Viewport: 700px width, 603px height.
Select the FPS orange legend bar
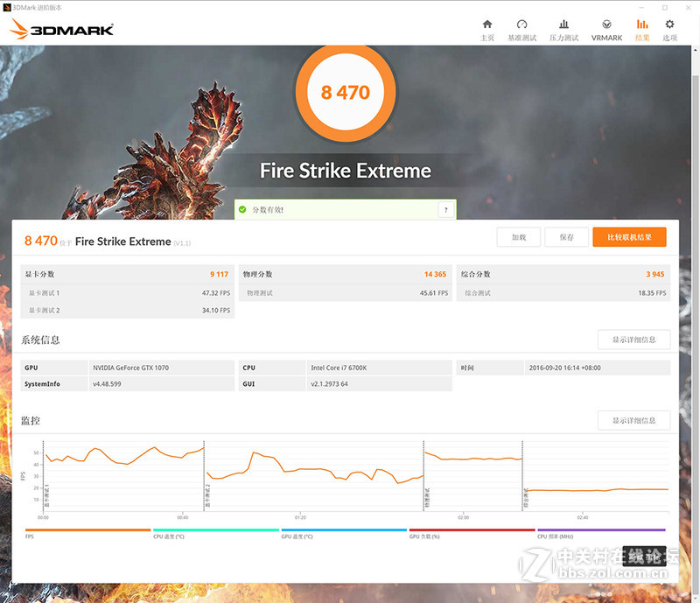(x=88, y=529)
